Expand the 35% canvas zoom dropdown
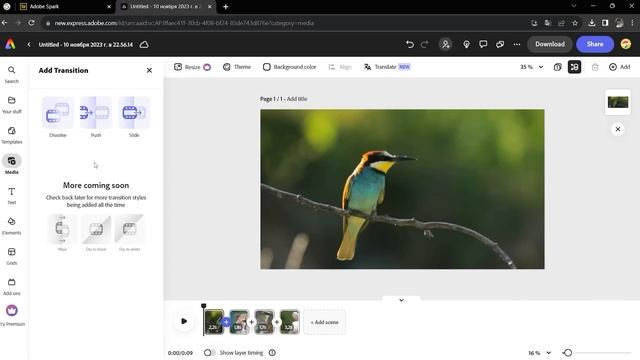 (x=532, y=67)
